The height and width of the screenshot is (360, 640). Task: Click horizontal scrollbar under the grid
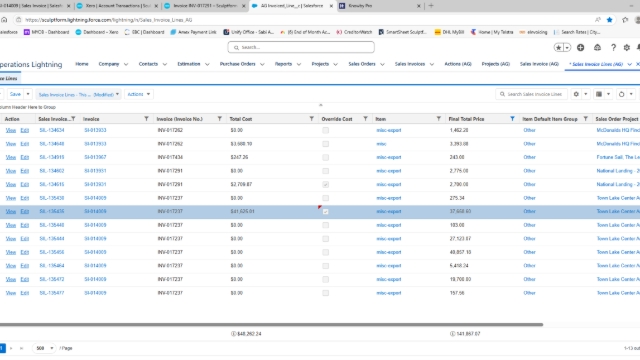point(271,324)
